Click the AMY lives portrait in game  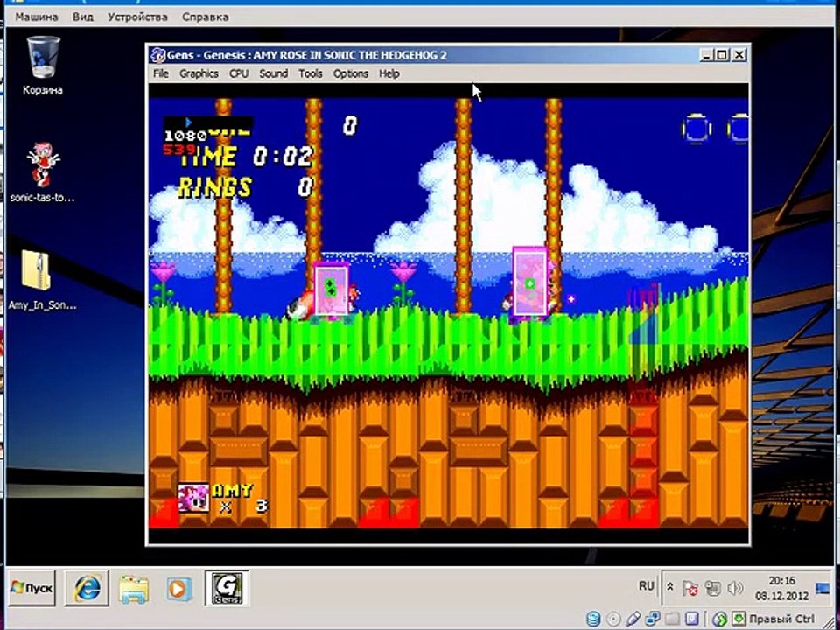tap(193, 498)
